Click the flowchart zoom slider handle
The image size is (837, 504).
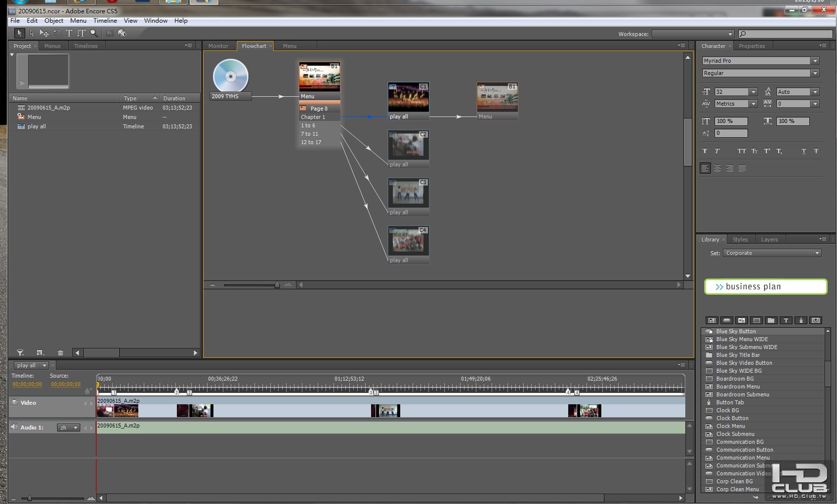(x=277, y=285)
